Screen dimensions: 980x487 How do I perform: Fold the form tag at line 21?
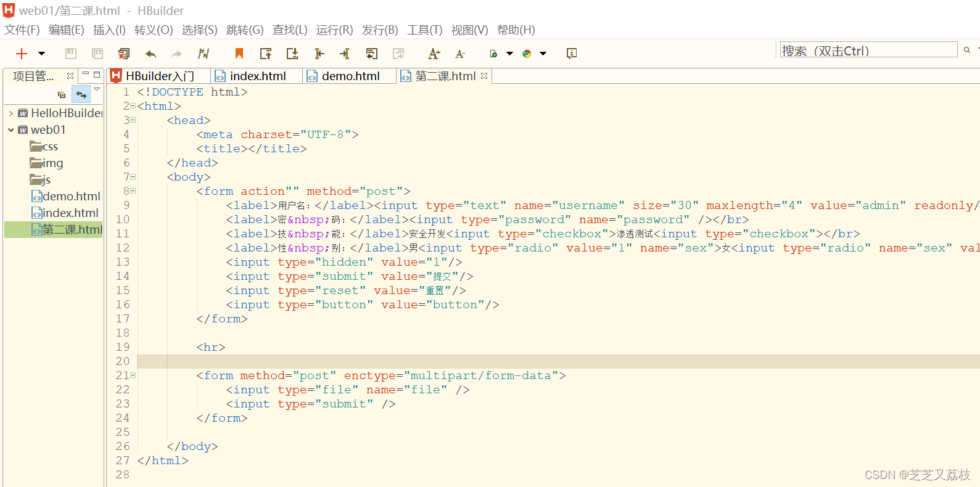(133, 375)
